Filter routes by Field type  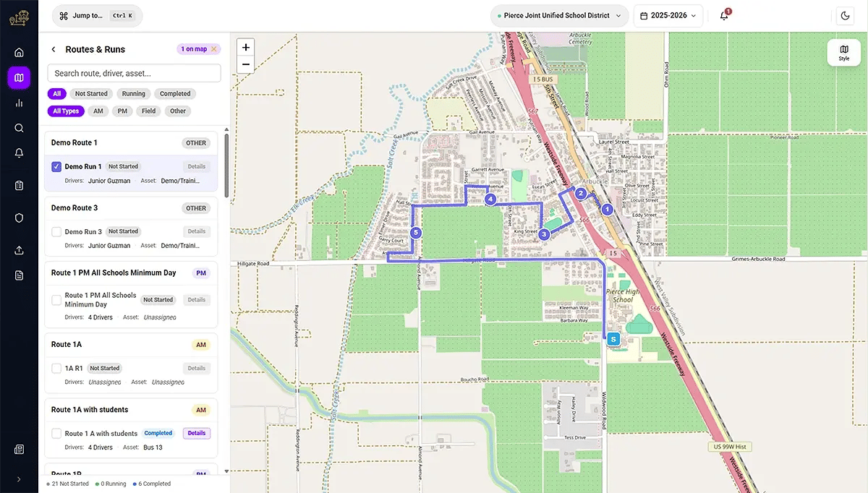coord(148,111)
